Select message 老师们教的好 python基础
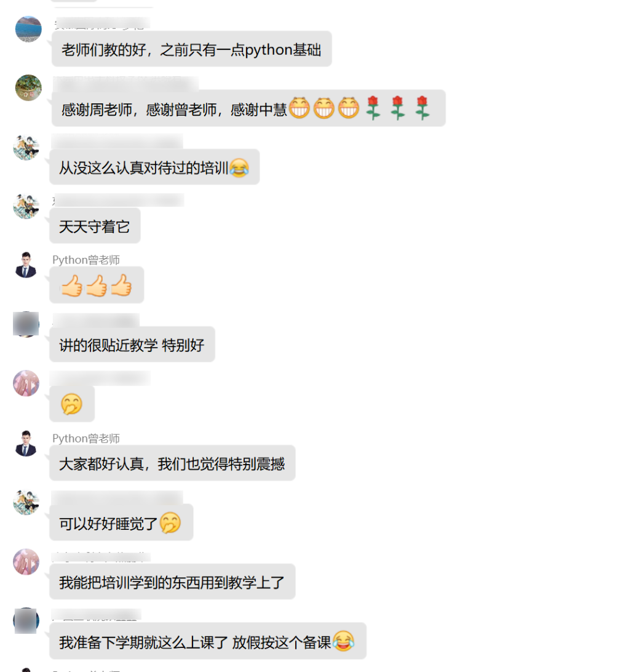Screen dimensions: 631x672 (191, 49)
